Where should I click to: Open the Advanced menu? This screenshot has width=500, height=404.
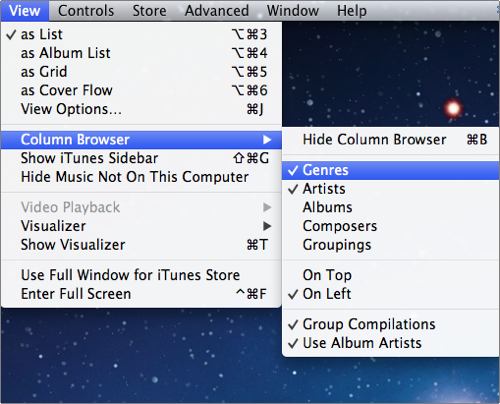point(217,11)
